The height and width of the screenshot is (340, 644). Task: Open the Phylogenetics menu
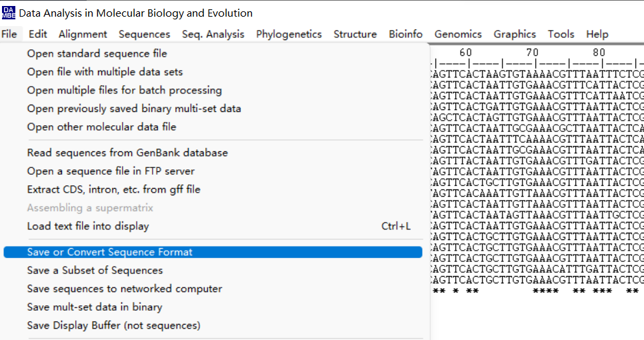coord(289,34)
